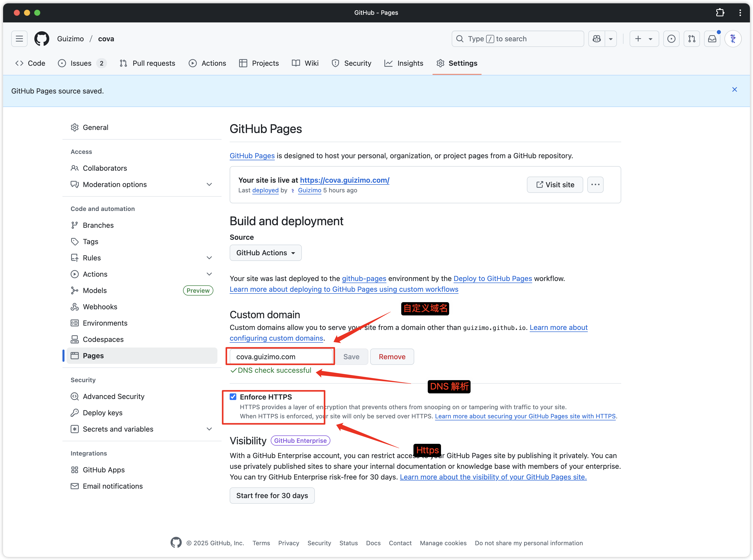Click the GitHub logo in the footer
Screen dimensions: 753x560
[176, 543]
